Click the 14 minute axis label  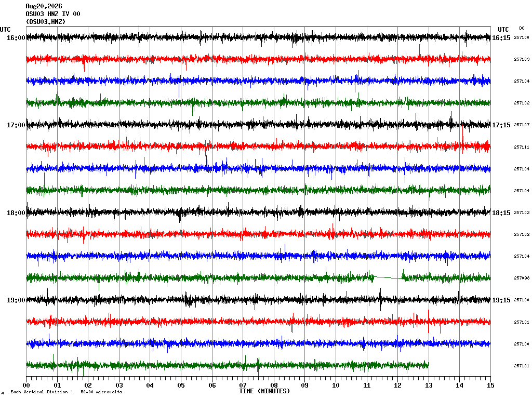(460, 385)
